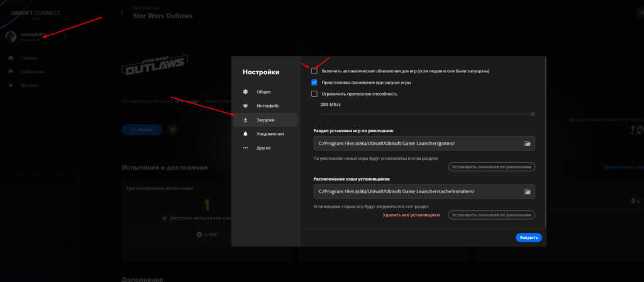The image size is (644, 282).
Task: Open the Общее settings tab
Action: click(264, 92)
